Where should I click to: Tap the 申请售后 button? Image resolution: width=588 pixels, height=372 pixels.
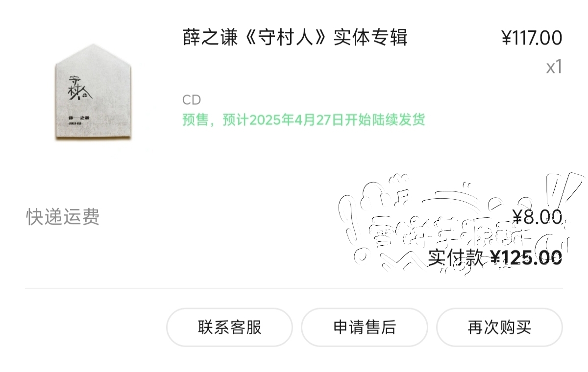click(x=364, y=327)
